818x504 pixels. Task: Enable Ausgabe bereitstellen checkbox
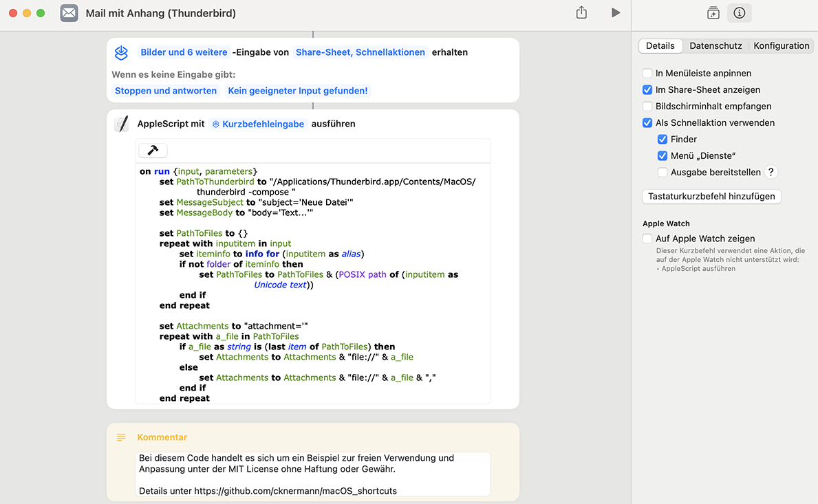pyautogui.click(x=663, y=172)
